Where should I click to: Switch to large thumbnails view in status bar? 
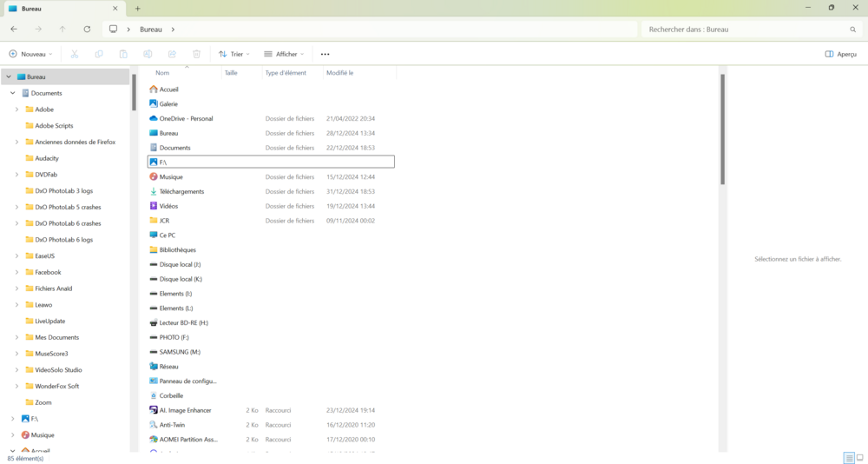tap(860, 458)
